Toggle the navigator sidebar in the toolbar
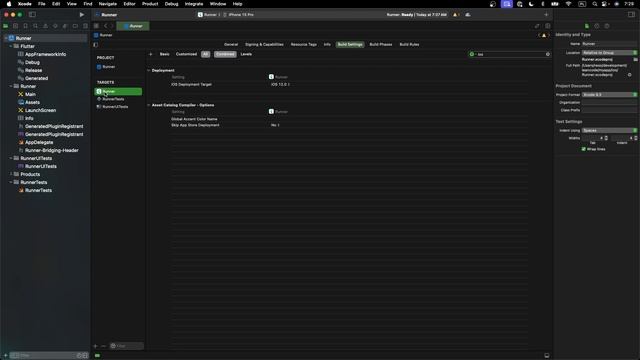Image resolution: width=640 pixels, height=360 pixels. click(x=32, y=15)
